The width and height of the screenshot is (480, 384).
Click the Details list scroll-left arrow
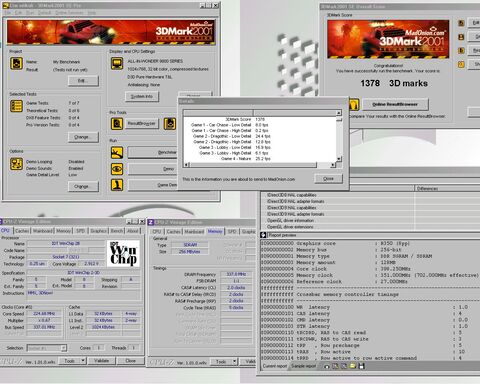(x=186, y=165)
